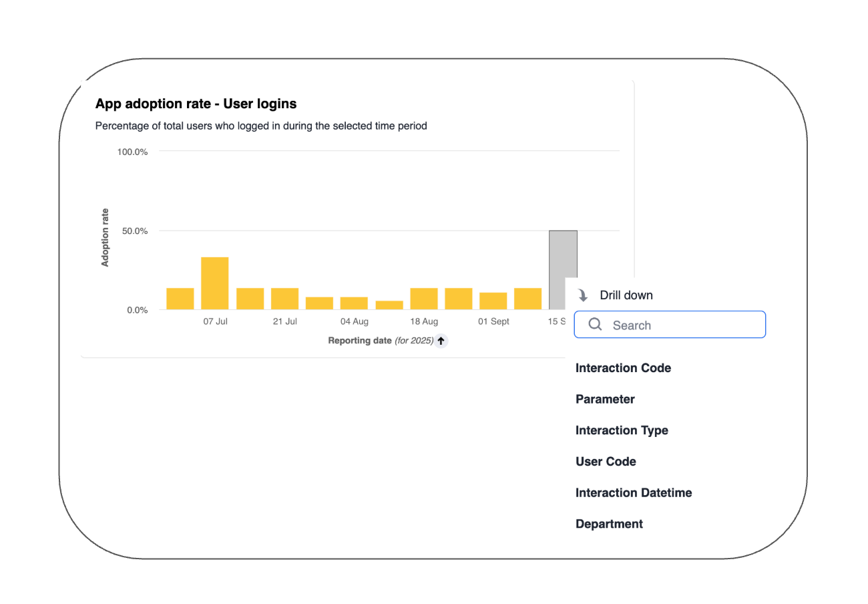868x604 pixels.
Task: Click the ascending sort arrow beside Reporting date
Action: pyautogui.click(x=441, y=341)
